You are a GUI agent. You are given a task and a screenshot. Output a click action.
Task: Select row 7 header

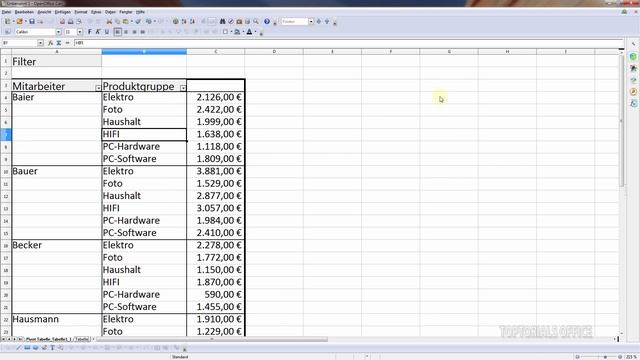pos(6,134)
